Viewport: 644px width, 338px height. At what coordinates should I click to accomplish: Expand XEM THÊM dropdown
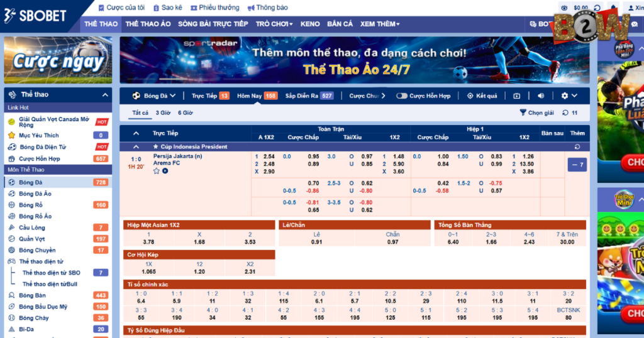380,24
